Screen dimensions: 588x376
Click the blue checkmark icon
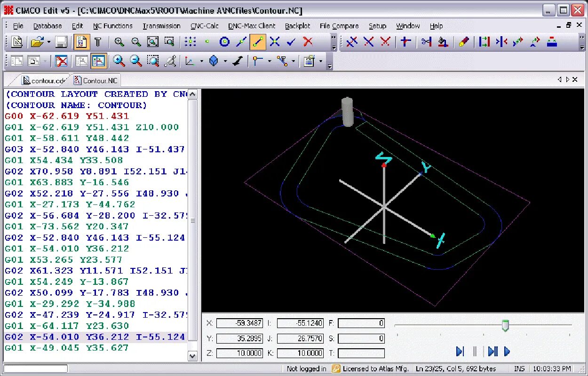tap(291, 42)
